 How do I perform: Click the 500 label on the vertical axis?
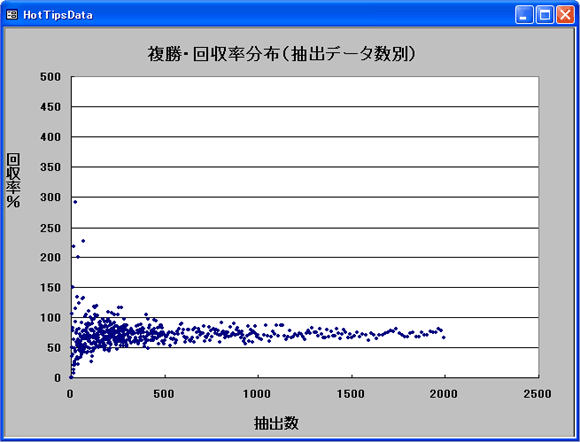click(50, 77)
